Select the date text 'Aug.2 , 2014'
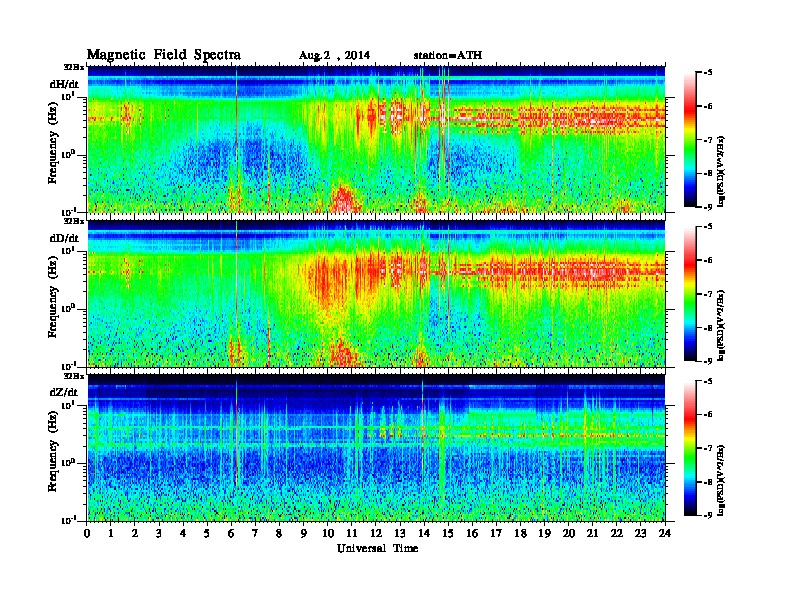Viewport: 792px width, 612px height. click(x=334, y=56)
